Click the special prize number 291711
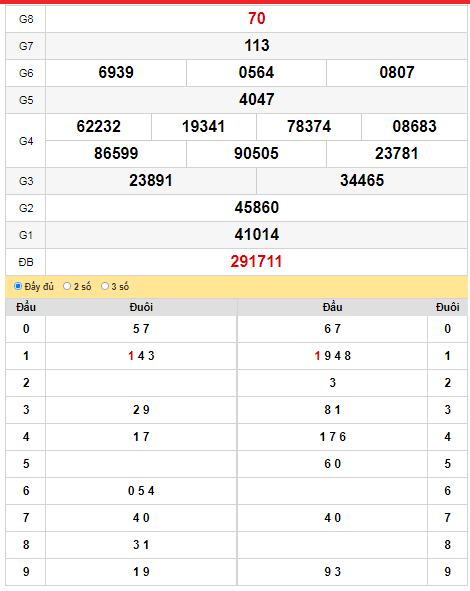The width and height of the screenshot is (470, 591). pyautogui.click(x=256, y=262)
